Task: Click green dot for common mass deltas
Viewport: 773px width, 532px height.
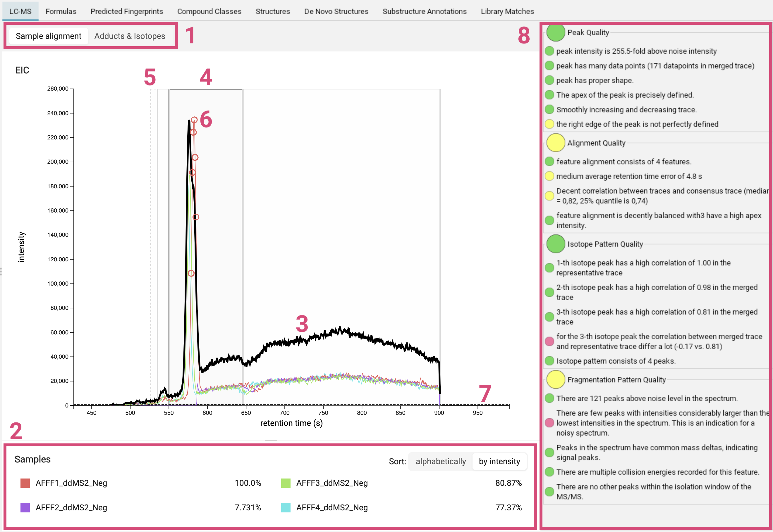Action: pos(549,452)
